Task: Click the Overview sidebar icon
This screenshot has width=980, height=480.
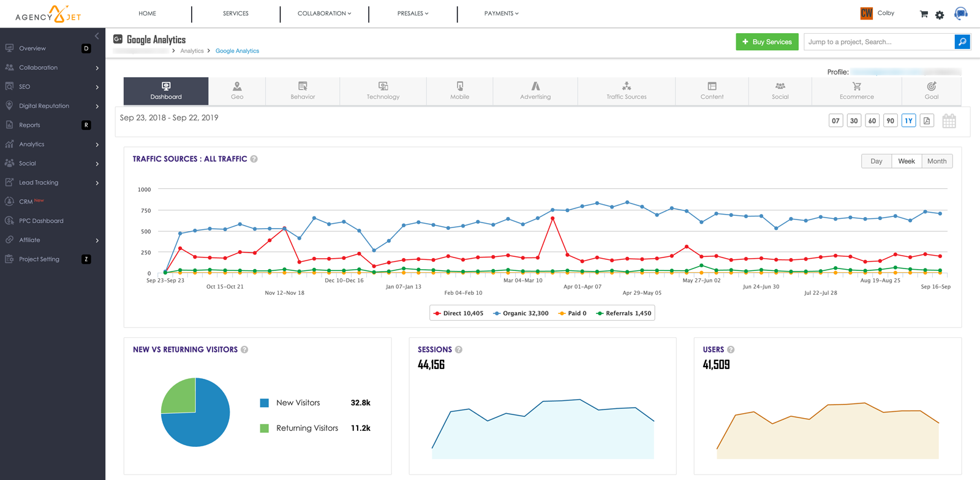Action: 9,48
